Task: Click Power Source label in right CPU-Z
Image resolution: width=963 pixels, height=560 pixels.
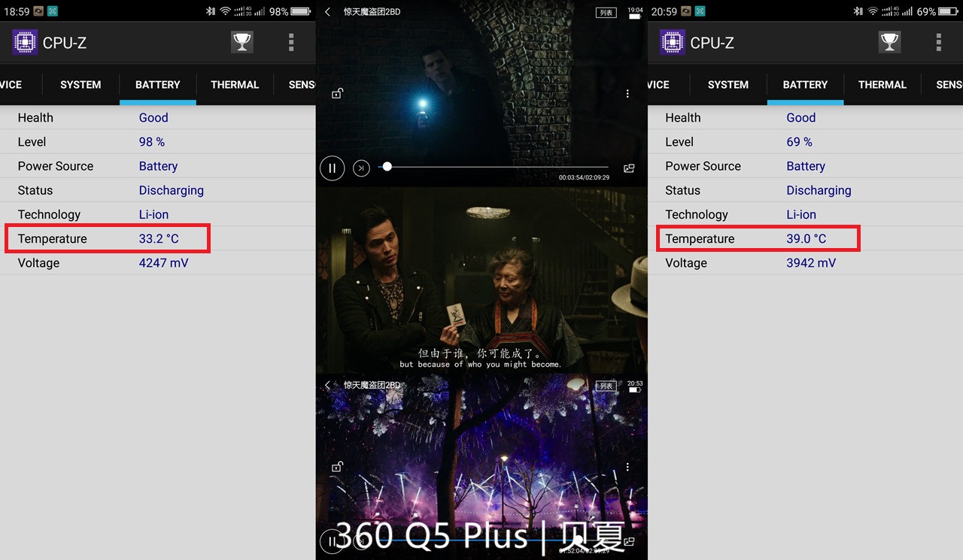Action: point(703,166)
